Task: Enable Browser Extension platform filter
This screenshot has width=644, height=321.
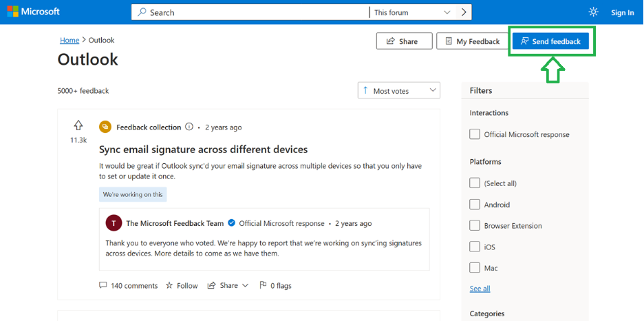Action: click(475, 226)
